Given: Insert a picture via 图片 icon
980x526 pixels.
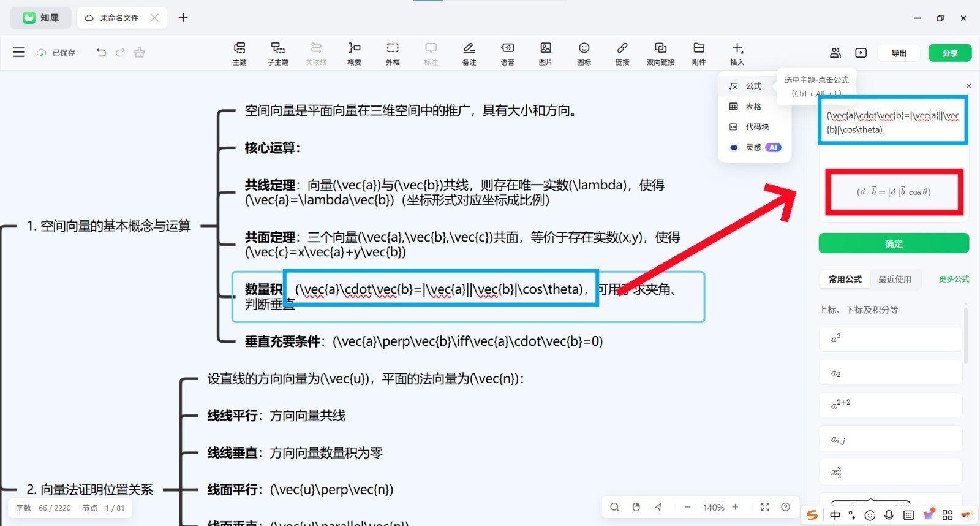Looking at the screenshot, I should 546,53.
